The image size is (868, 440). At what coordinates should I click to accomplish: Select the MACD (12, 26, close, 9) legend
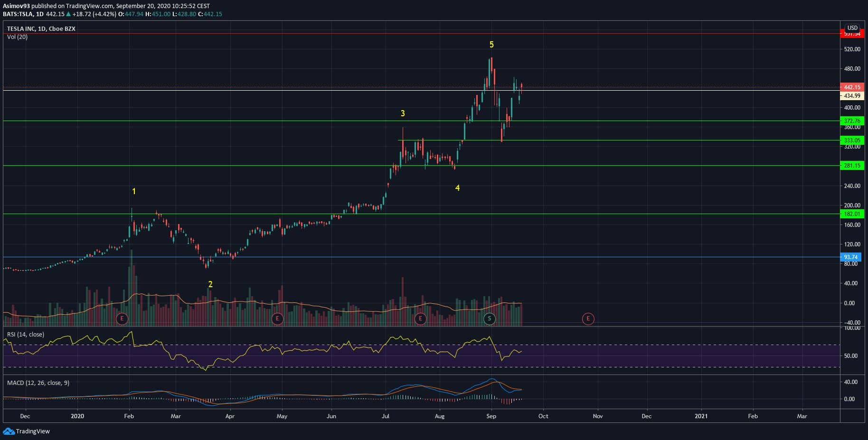[38, 383]
